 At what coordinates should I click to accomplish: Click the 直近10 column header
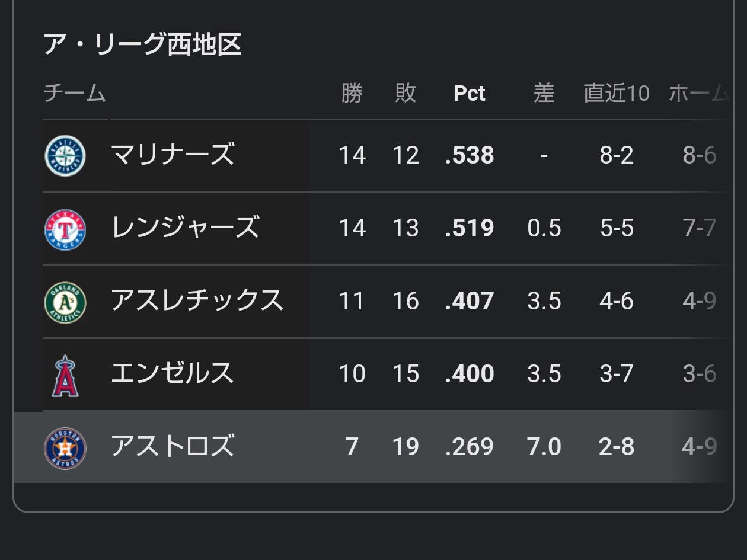617,94
